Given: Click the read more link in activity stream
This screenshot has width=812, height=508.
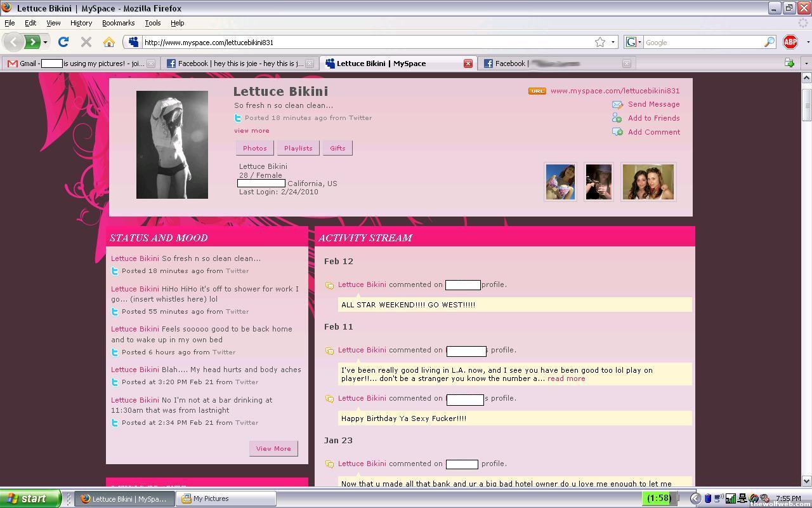Looking at the screenshot, I should [x=566, y=378].
